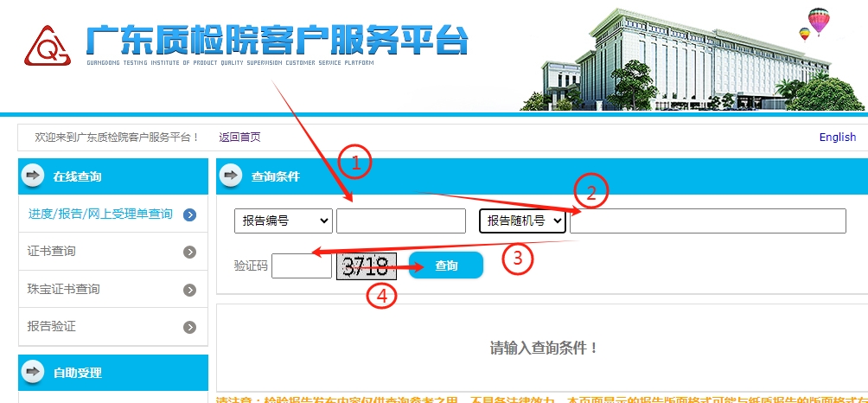868x403 pixels.
Task: Click the QG logo in the header
Action: tap(48, 47)
